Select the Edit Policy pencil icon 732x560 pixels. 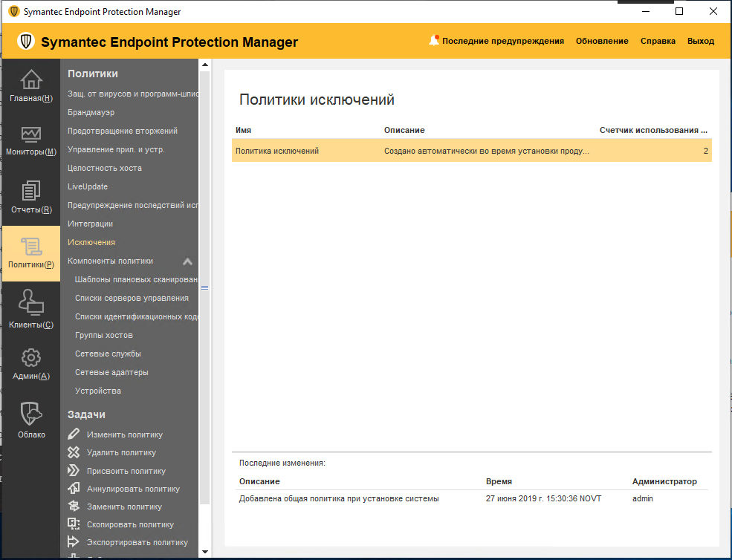[72, 434]
